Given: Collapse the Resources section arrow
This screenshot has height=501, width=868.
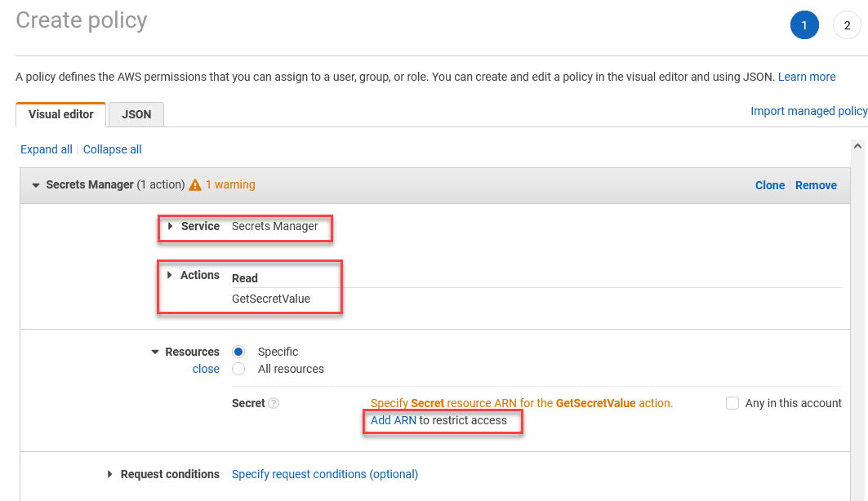Looking at the screenshot, I should [155, 352].
